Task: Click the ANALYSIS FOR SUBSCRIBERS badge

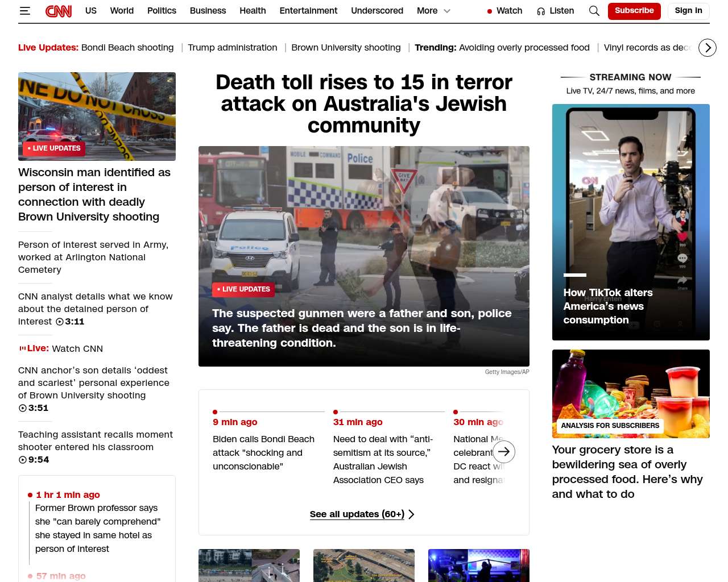Action: click(610, 426)
